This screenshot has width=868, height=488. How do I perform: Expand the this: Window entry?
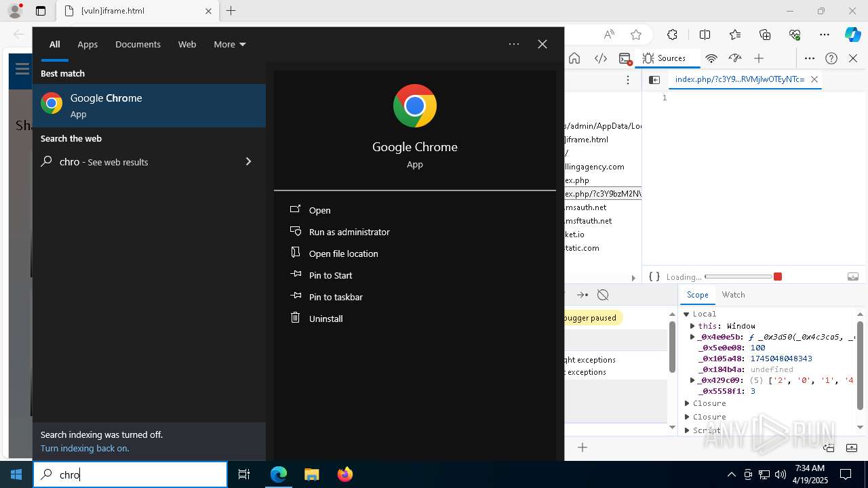click(692, 326)
